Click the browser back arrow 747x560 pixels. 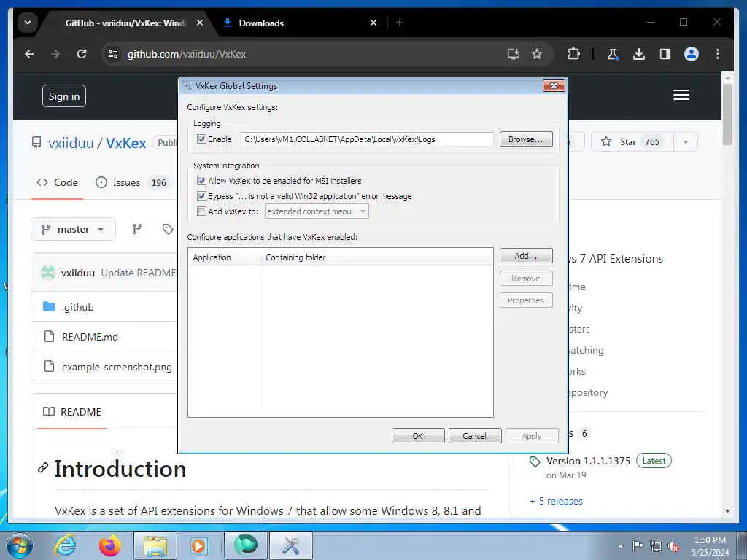click(x=29, y=54)
